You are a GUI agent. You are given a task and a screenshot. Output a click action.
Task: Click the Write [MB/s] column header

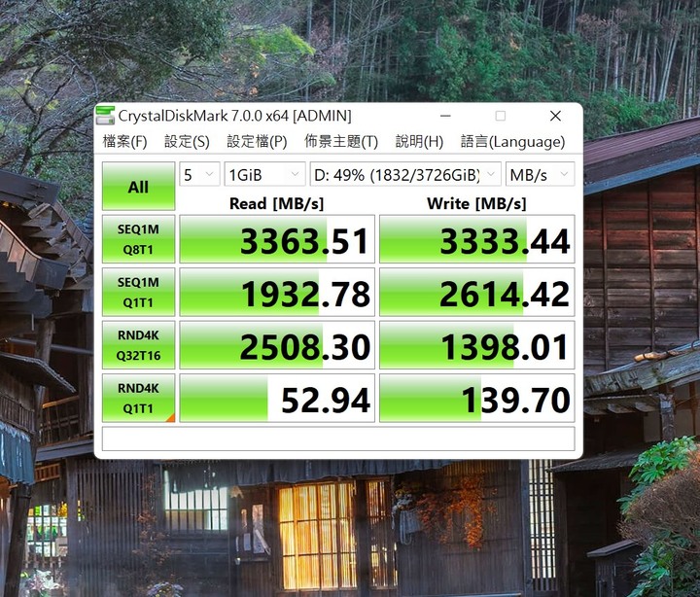(x=476, y=203)
